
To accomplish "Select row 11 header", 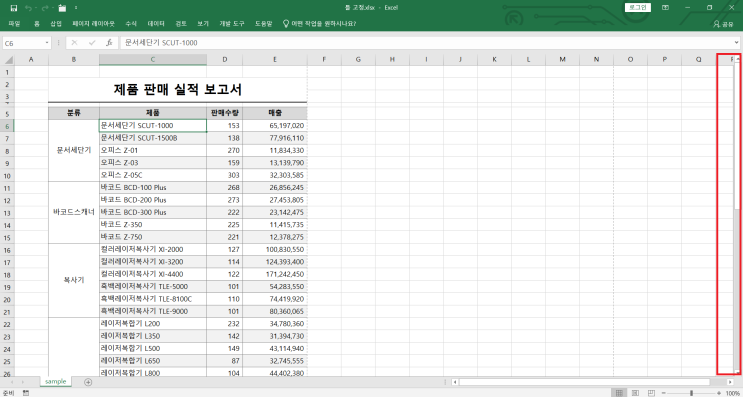I will [x=7, y=188].
